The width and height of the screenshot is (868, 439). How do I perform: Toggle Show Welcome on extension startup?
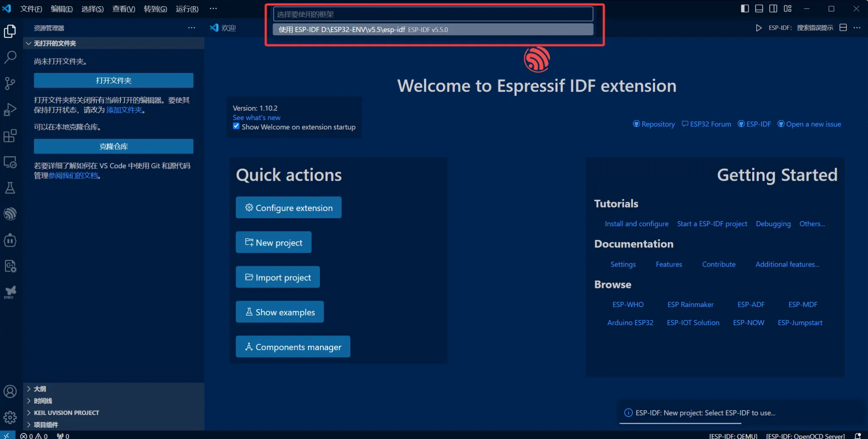pos(236,126)
